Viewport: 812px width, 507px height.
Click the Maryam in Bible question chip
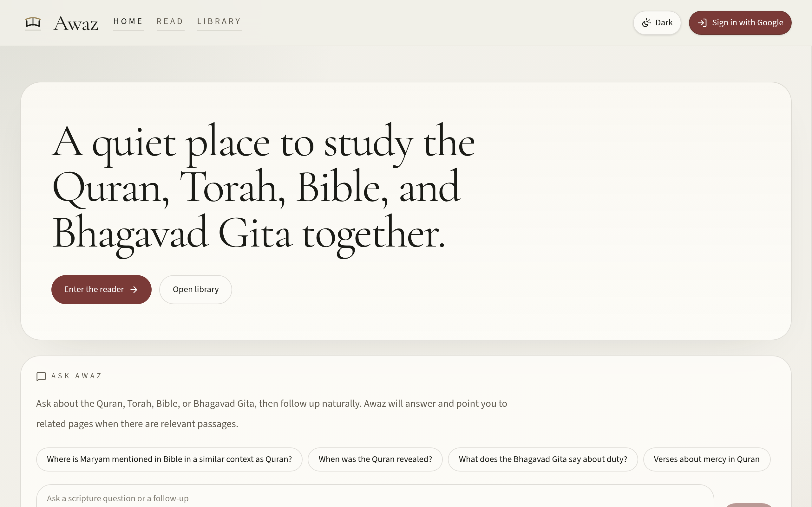169,459
